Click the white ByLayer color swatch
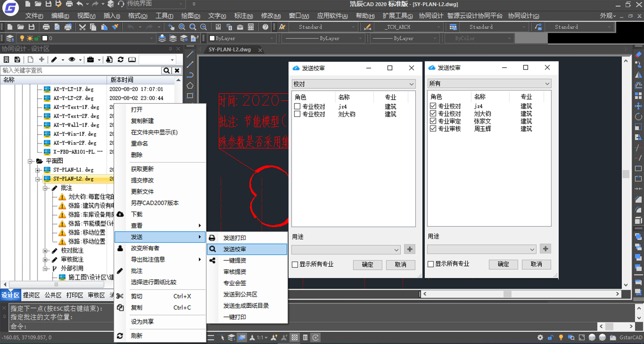This screenshot has width=644, height=344. click(x=212, y=38)
